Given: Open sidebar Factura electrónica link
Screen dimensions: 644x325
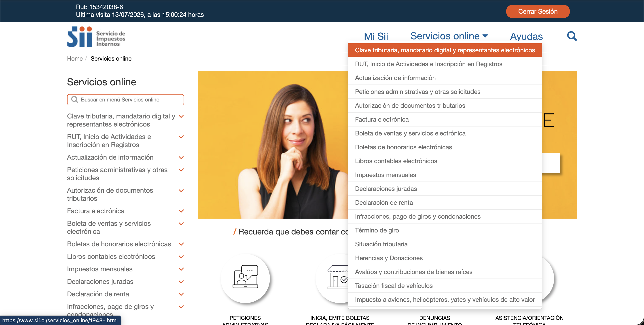Looking at the screenshot, I should click(96, 211).
